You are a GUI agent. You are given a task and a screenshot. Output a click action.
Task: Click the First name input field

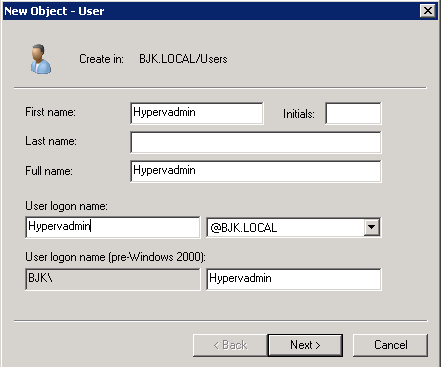197,113
